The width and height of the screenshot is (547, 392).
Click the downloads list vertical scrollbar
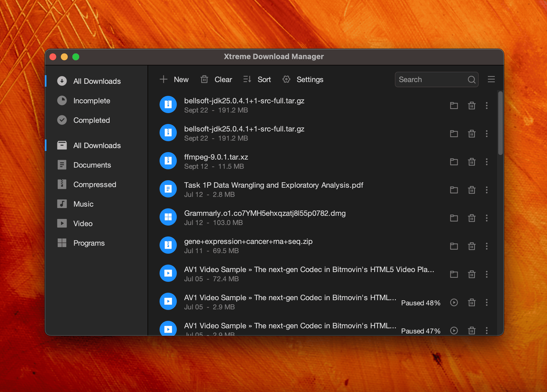[500, 123]
